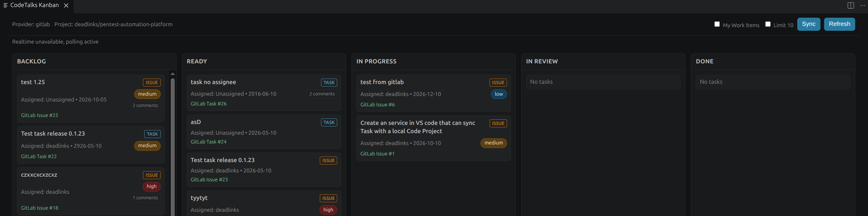The width and height of the screenshot is (868, 216).
Task: Click the 'czxxcxcxzcxz' card title
Action: coord(39,175)
